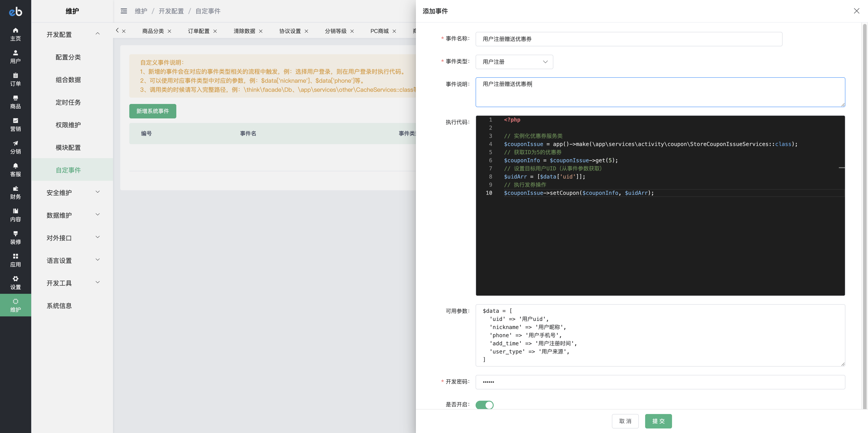Toggle the hamburger menu collapse icon
This screenshot has width=868, height=433.
pyautogui.click(x=124, y=11)
